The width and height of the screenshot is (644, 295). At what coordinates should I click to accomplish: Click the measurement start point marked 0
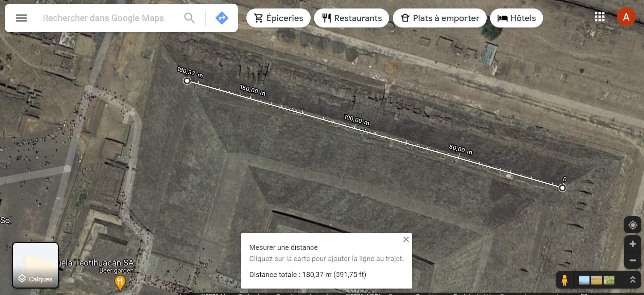tap(562, 188)
